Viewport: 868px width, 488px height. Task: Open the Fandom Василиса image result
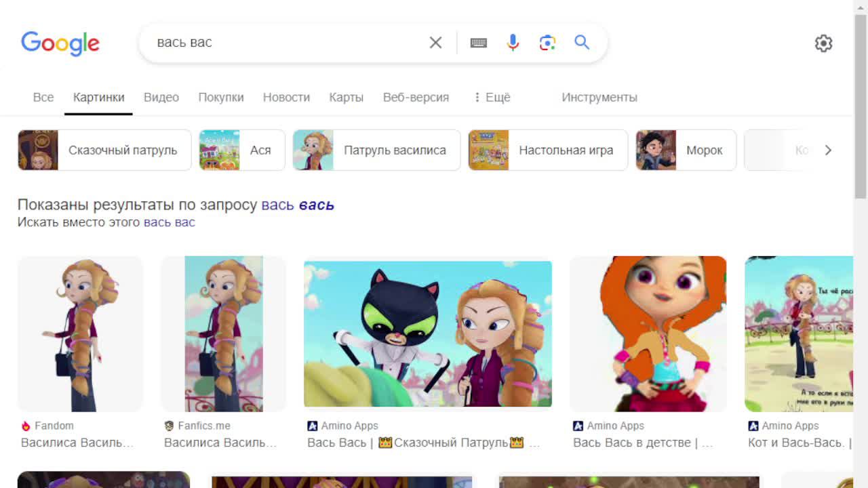80,333
